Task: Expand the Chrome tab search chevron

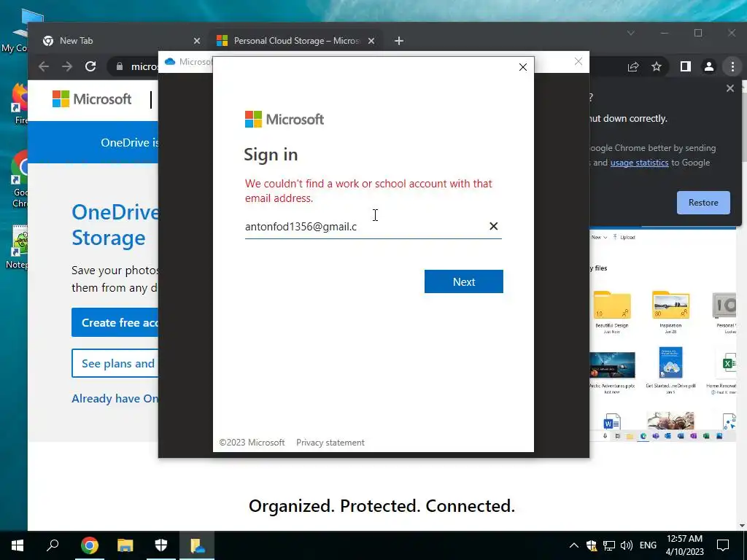Action: pos(631,33)
